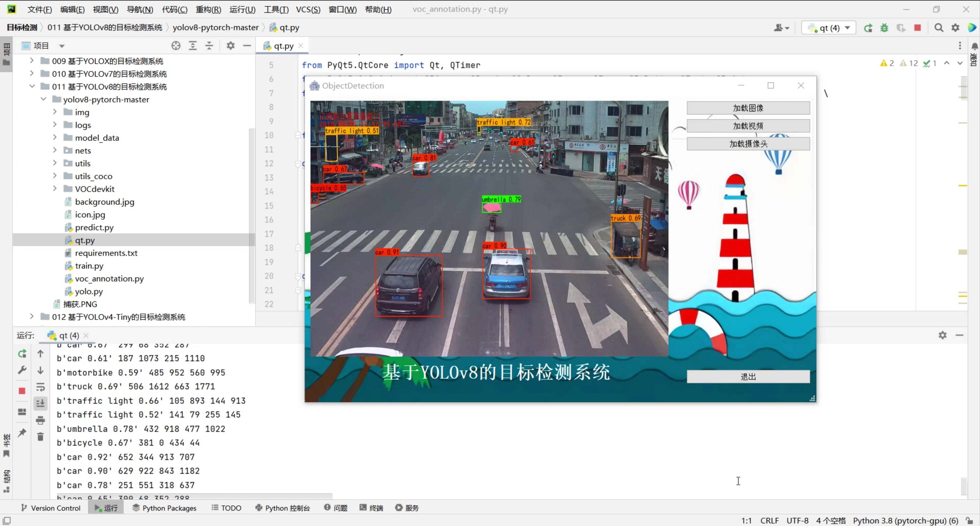Stop the running qt program from top toolbar
The image size is (980, 526).
[x=917, y=28]
